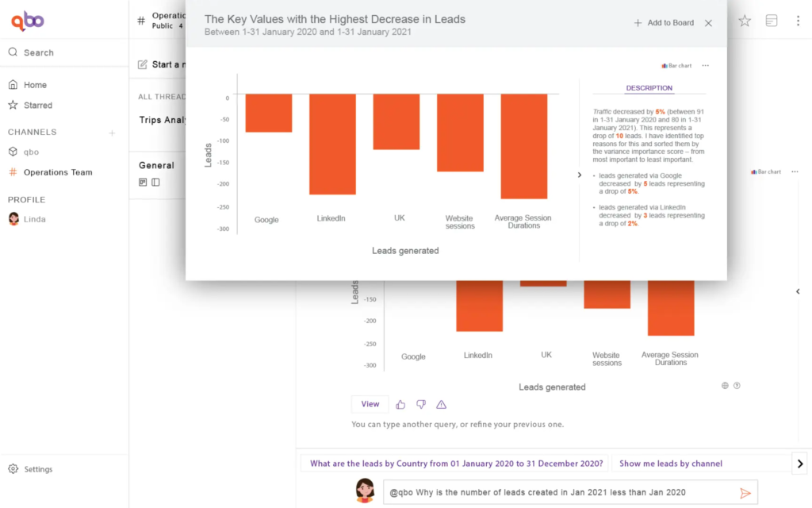Select the DESCRIPTION tab in the popup
This screenshot has width=812, height=508.
[649, 88]
